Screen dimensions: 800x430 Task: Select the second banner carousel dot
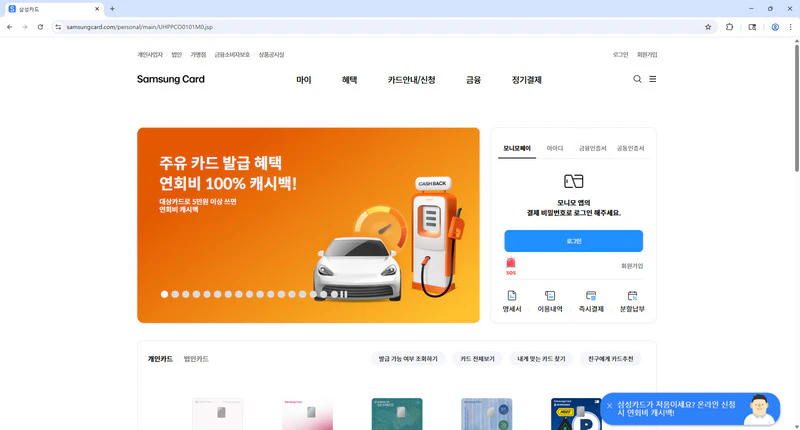[175, 294]
